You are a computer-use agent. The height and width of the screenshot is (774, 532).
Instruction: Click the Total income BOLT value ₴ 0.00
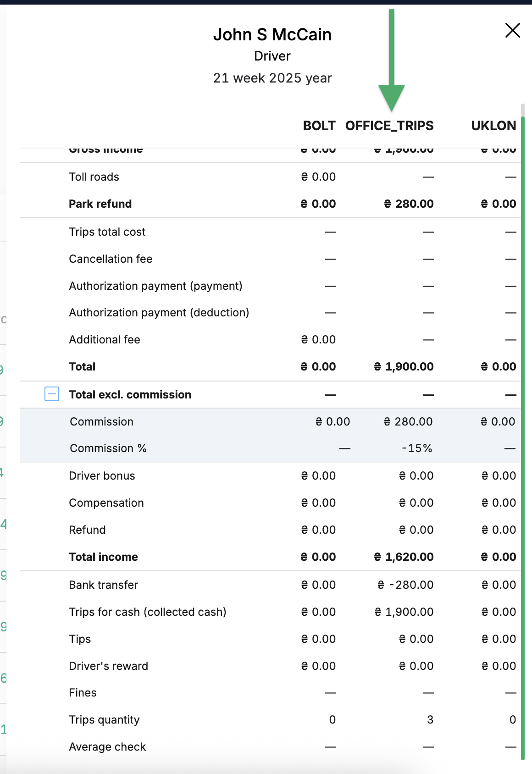coord(318,557)
